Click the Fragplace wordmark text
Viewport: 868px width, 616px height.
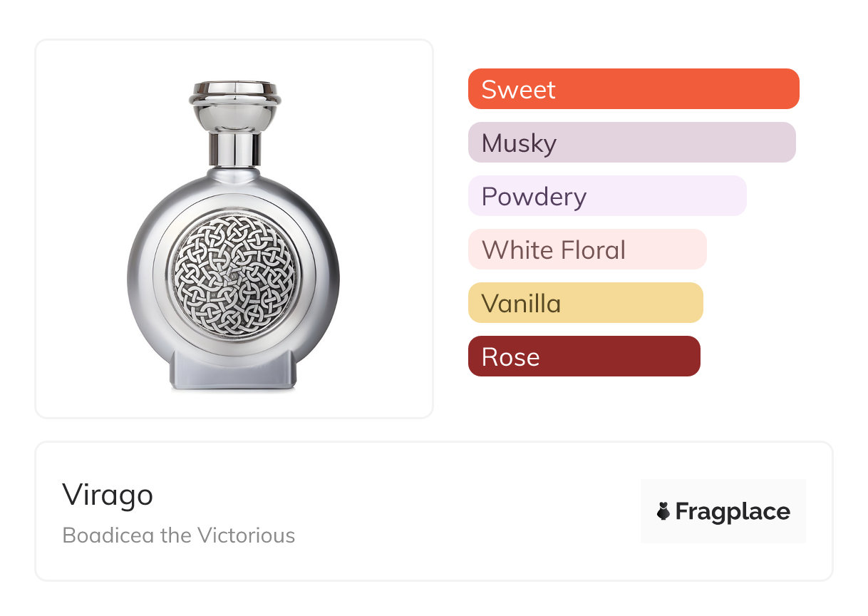[732, 511]
